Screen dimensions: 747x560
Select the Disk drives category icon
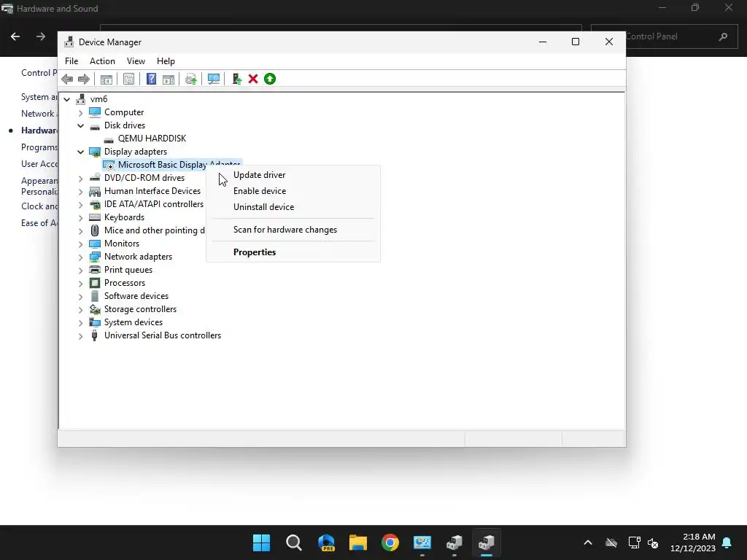95,125
